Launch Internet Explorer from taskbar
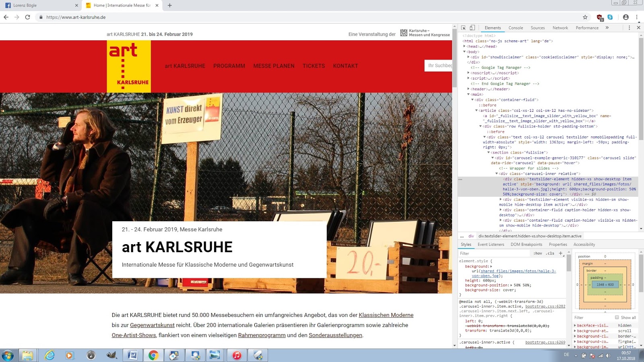Viewport: 644px width, 362px height. pyautogui.click(x=50, y=355)
